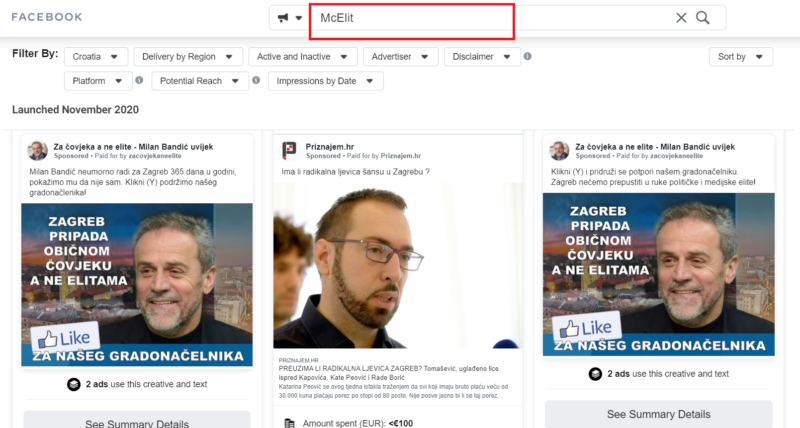Open page name on left Bandić ad
This screenshot has height=428, width=800.
click(x=134, y=147)
